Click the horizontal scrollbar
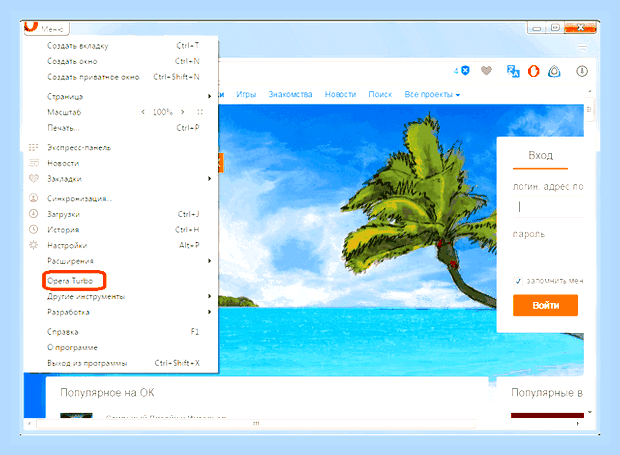The image size is (620, 455). pyautogui.click(x=256, y=423)
